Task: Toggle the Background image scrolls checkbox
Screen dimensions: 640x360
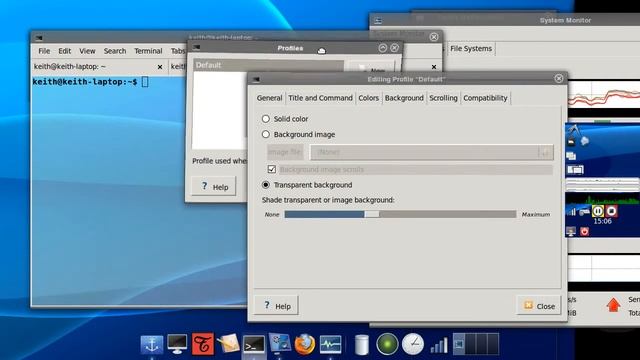Action: point(271,169)
